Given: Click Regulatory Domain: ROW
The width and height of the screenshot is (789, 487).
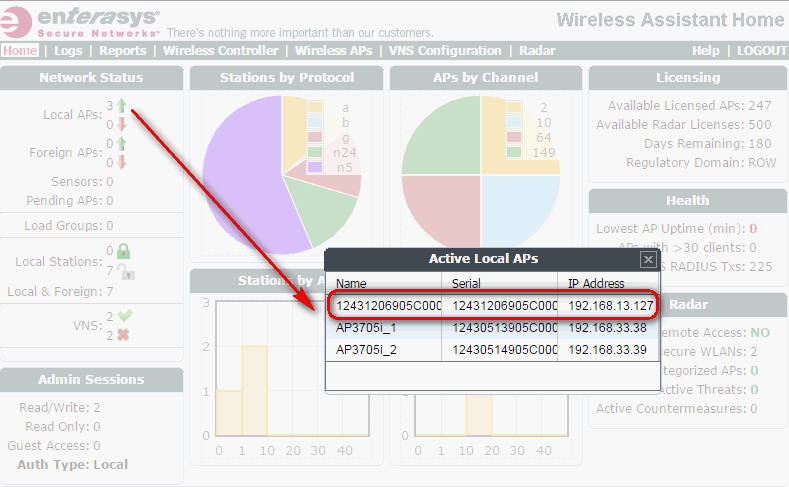Looking at the screenshot, I should (x=701, y=163).
